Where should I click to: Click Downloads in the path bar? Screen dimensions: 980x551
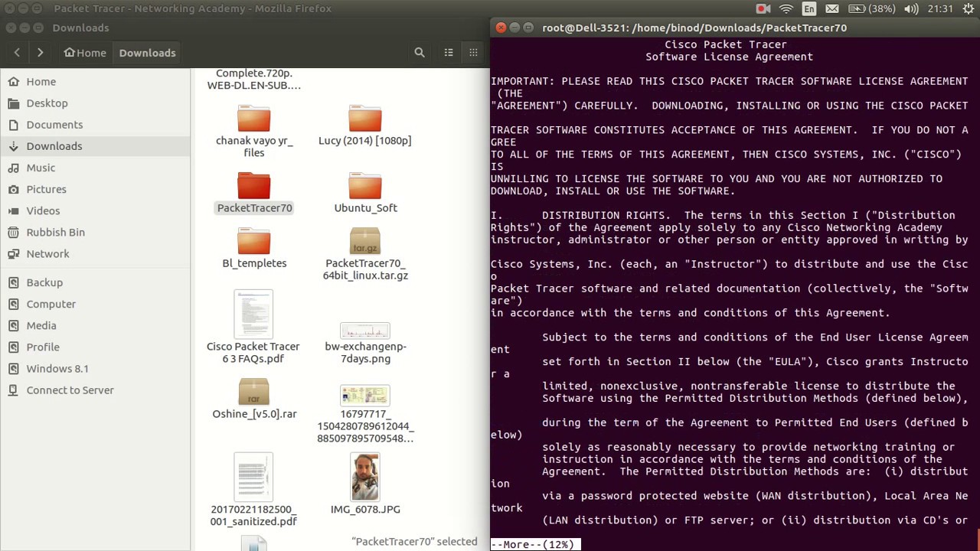tap(147, 53)
